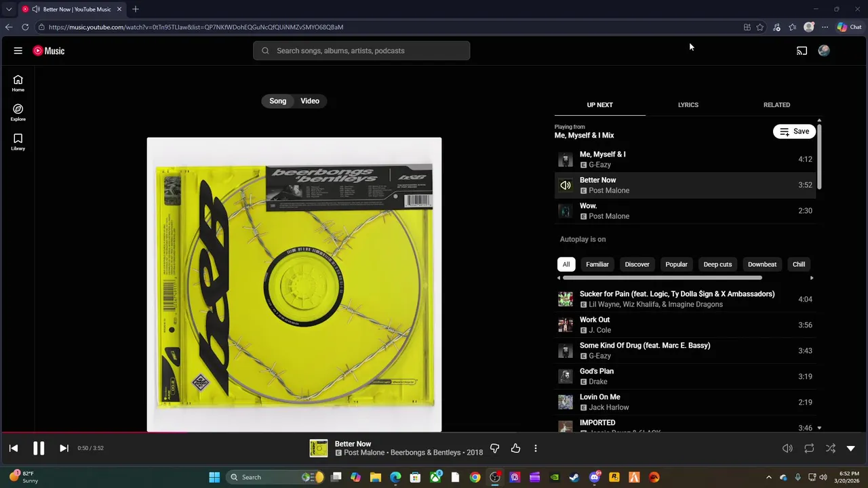The height and width of the screenshot is (488, 868).
Task: Open the Copilot Chat button in browser
Action: (x=849, y=27)
